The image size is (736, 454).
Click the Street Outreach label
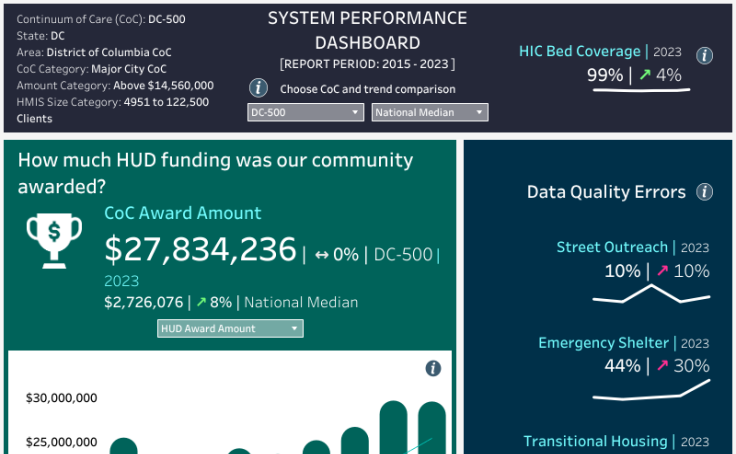click(x=612, y=247)
